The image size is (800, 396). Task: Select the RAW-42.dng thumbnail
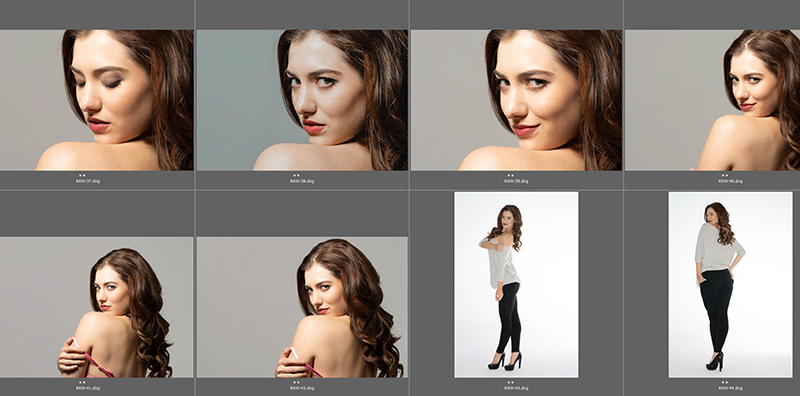point(302,307)
